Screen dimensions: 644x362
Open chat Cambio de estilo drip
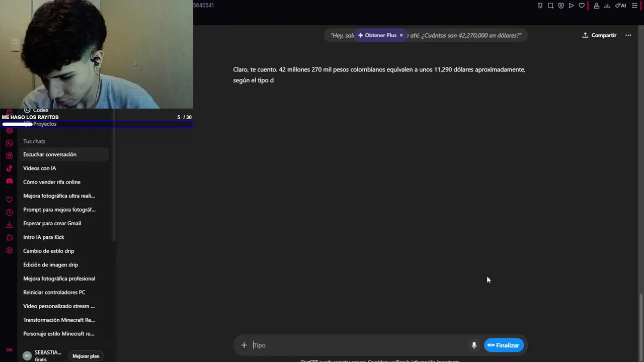coord(64,251)
